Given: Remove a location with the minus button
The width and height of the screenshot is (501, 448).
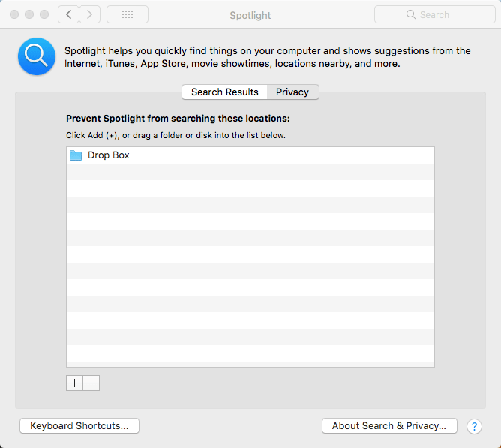Looking at the screenshot, I should 91,383.
